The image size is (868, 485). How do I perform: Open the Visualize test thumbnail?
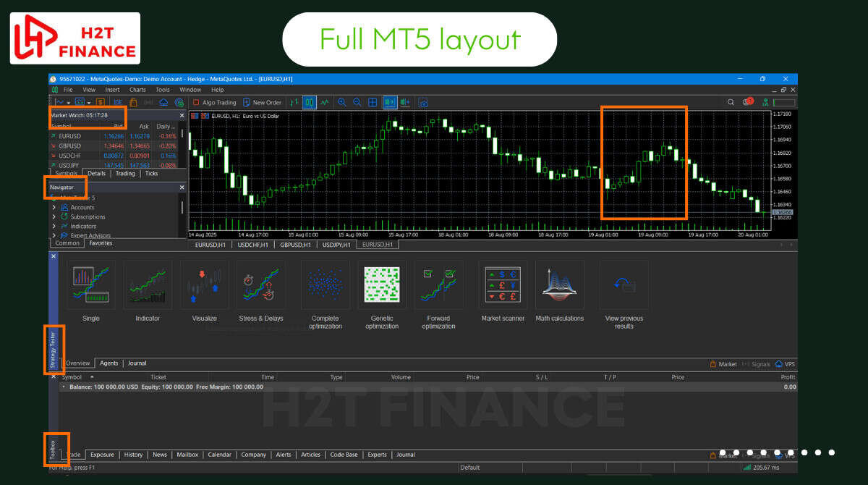(x=205, y=284)
